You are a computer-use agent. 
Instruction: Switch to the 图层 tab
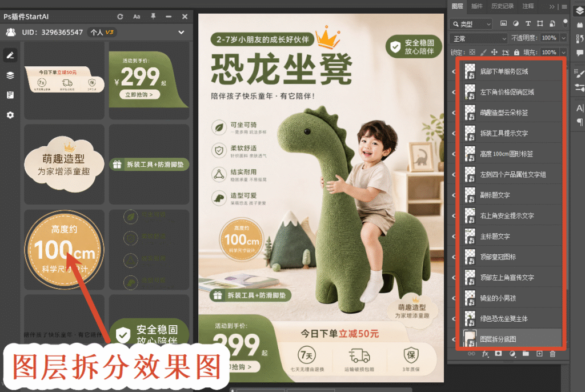[x=458, y=6]
